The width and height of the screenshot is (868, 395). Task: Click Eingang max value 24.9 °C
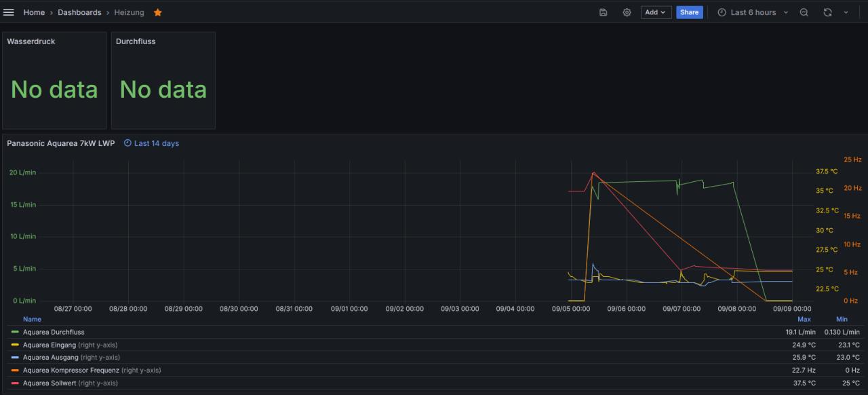click(804, 345)
